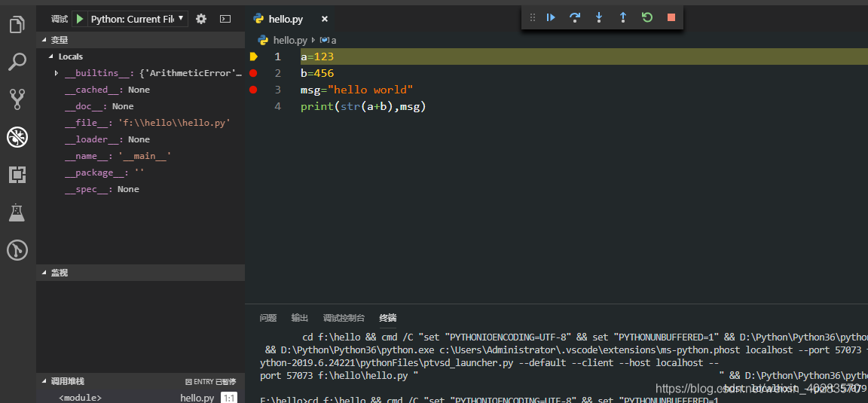Open the Debug view in activity bar
Screen dimensions: 868x403
tap(18, 137)
